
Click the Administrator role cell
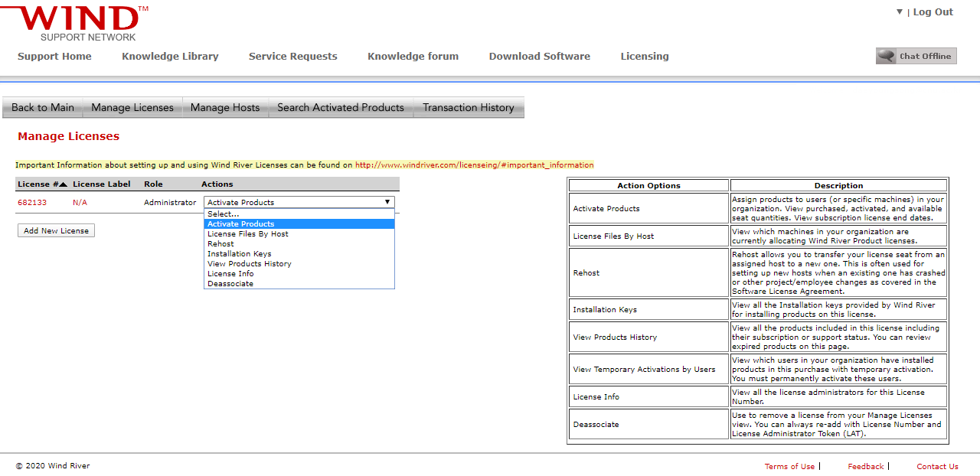[x=170, y=202]
